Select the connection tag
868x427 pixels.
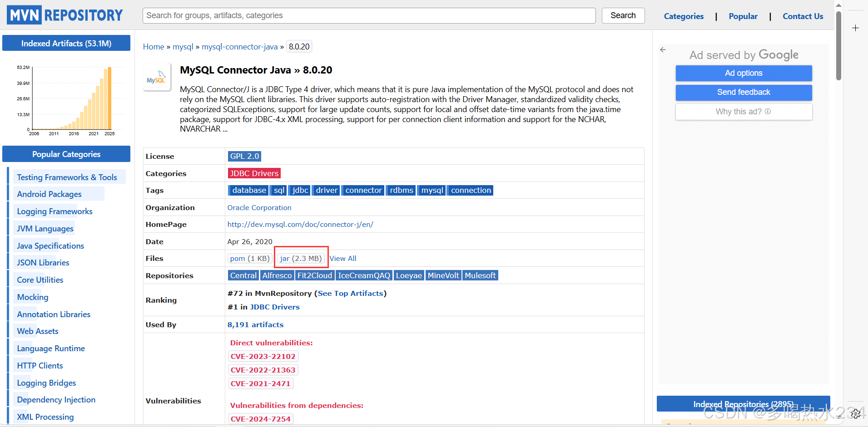pos(471,191)
